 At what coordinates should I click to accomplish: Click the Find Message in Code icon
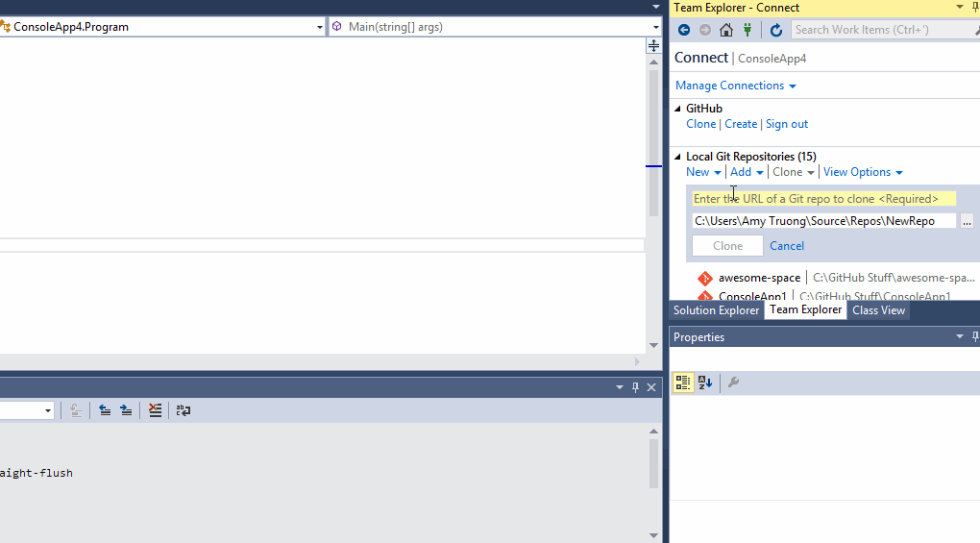(76, 410)
